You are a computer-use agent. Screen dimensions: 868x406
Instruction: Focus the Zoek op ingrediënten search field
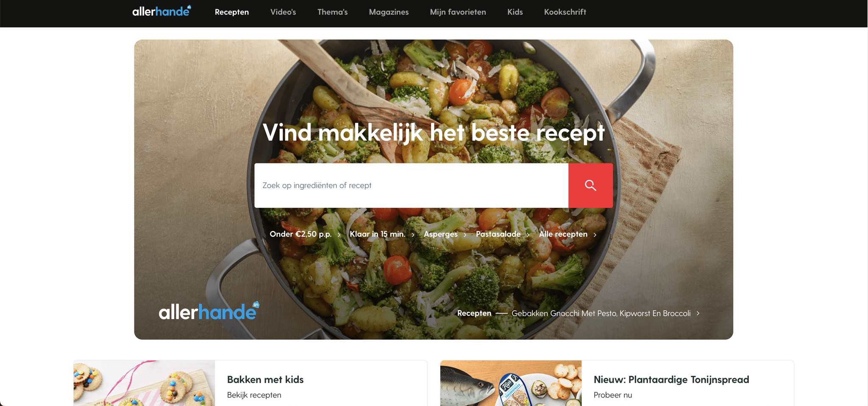[411, 185]
